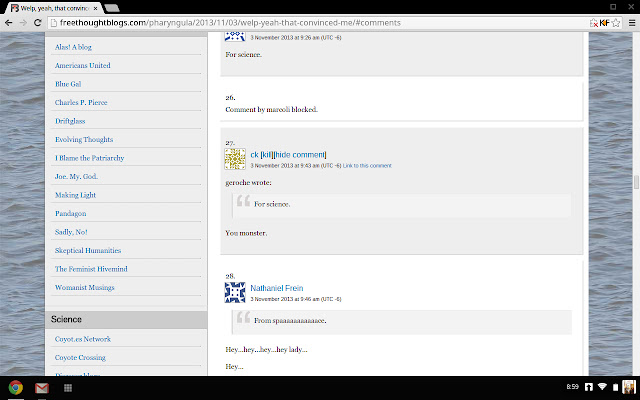Click the page vertical scrollbar thumb
This screenshot has width=640, height=400.
[636, 182]
